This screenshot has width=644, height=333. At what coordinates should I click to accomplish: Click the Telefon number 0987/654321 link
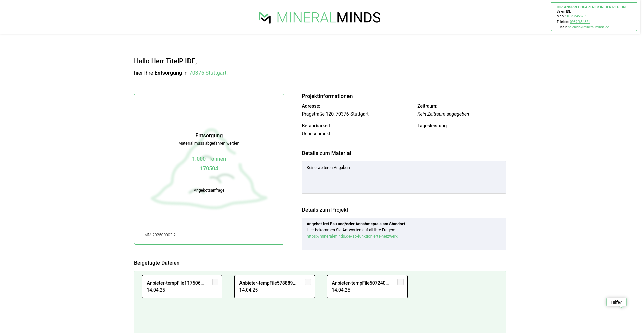click(x=580, y=22)
